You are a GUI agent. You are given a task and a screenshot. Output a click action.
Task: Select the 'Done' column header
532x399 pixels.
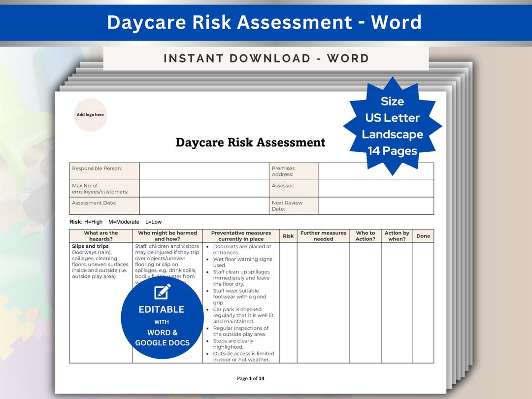(x=423, y=235)
